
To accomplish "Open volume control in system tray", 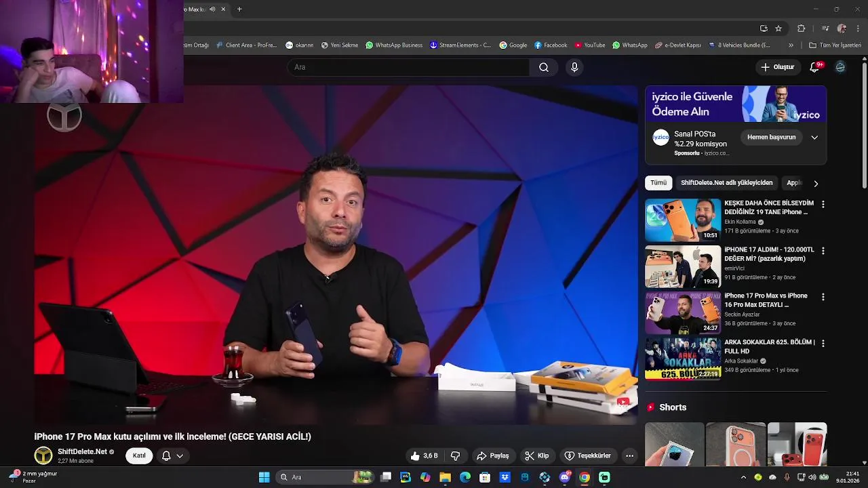I will pyautogui.click(x=812, y=477).
